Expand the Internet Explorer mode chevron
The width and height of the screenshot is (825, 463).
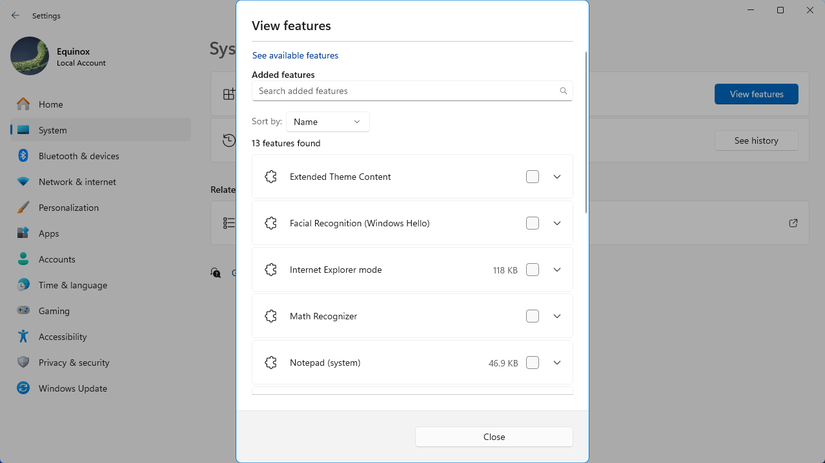pos(557,270)
